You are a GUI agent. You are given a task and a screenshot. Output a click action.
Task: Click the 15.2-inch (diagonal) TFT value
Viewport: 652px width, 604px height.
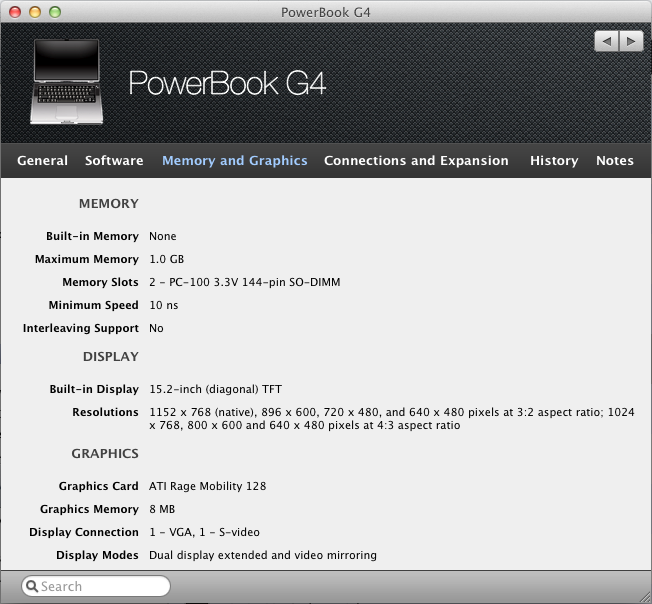pos(215,390)
